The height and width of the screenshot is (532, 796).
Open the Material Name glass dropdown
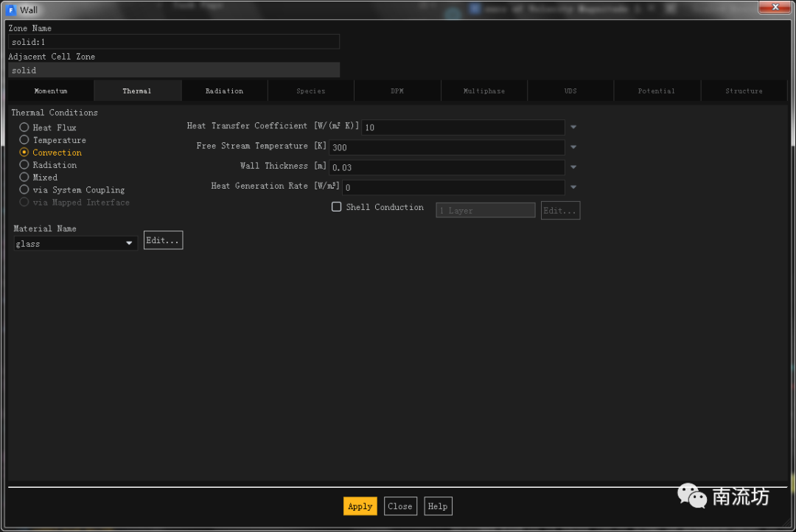[x=75, y=244]
